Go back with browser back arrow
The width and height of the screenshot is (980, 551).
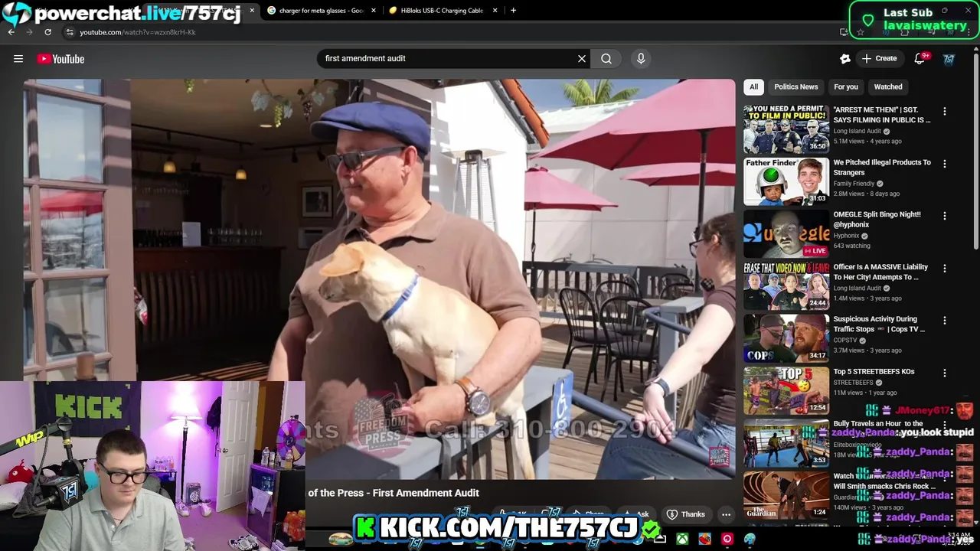(x=11, y=32)
